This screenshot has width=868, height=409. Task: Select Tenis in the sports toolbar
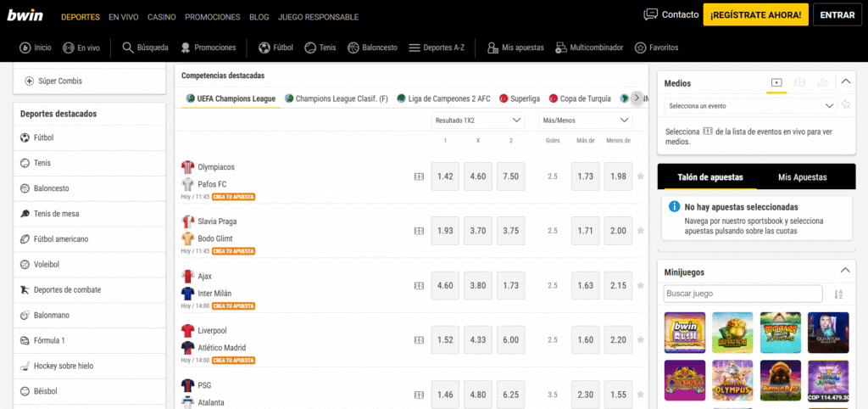click(320, 48)
